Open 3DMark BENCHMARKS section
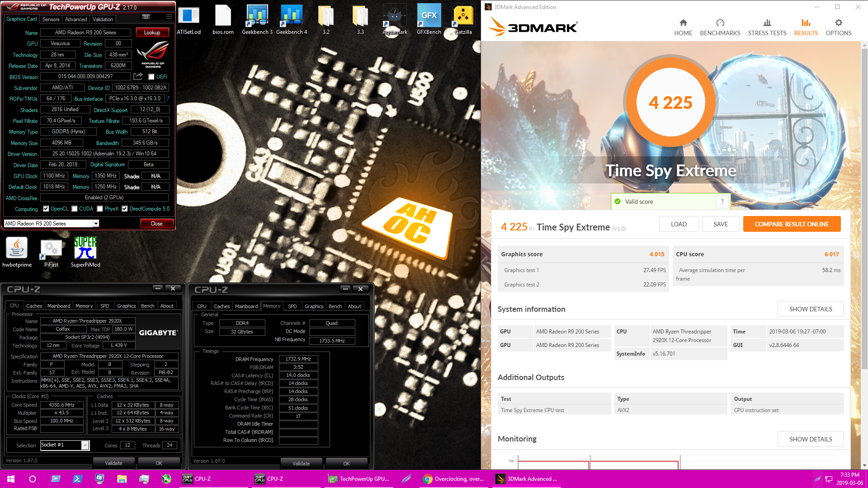The image size is (868, 488). pos(720,28)
